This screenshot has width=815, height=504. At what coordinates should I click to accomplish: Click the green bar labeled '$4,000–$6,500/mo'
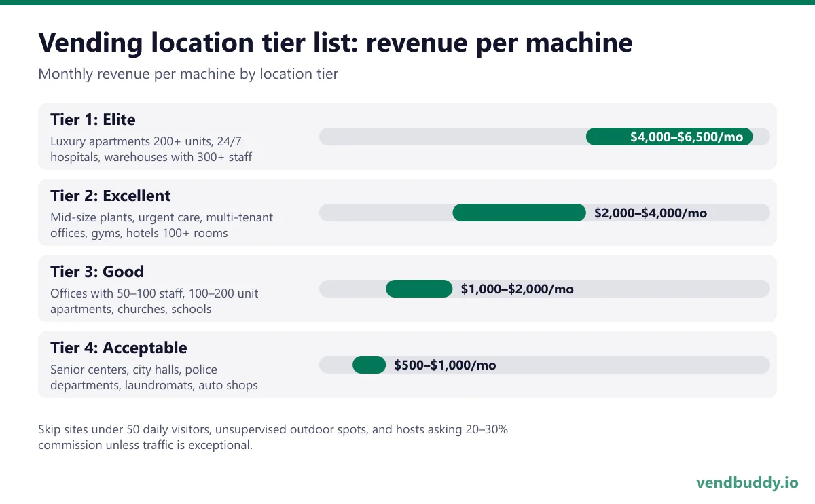pos(670,137)
